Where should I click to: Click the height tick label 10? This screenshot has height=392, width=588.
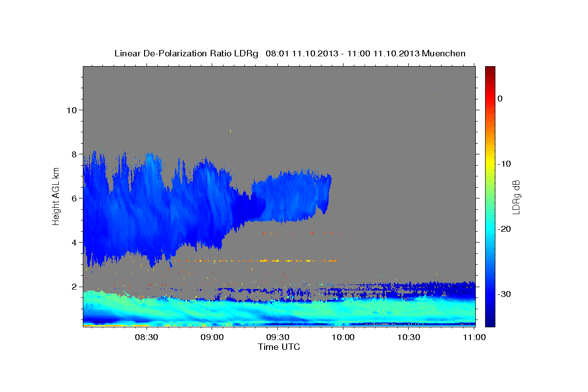(x=72, y=110)
